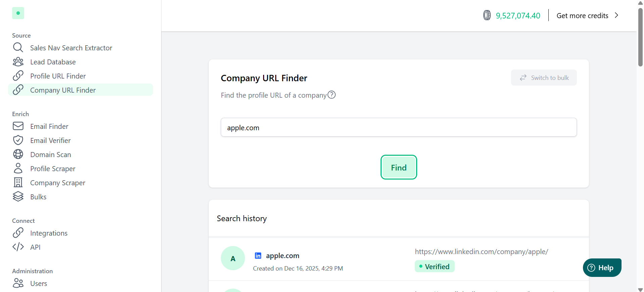The image size is (644, 292).
Task: Click the Lead Database people icon
Action: pos(18,62)
